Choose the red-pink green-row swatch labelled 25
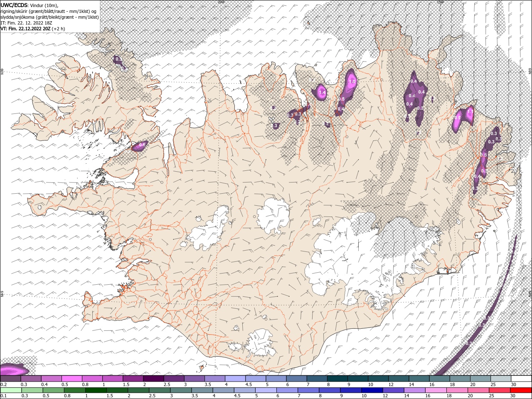This screenshot has height=399, width=532. click(499, 390)
